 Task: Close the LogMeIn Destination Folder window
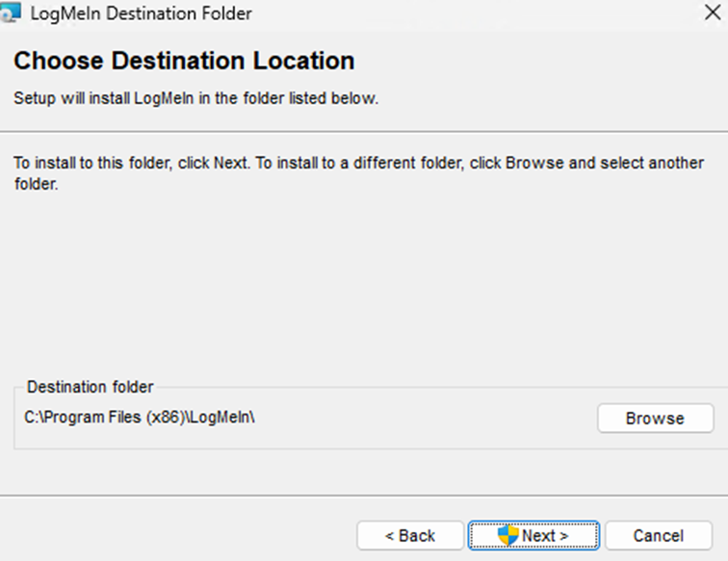click(x=712, y=13)
